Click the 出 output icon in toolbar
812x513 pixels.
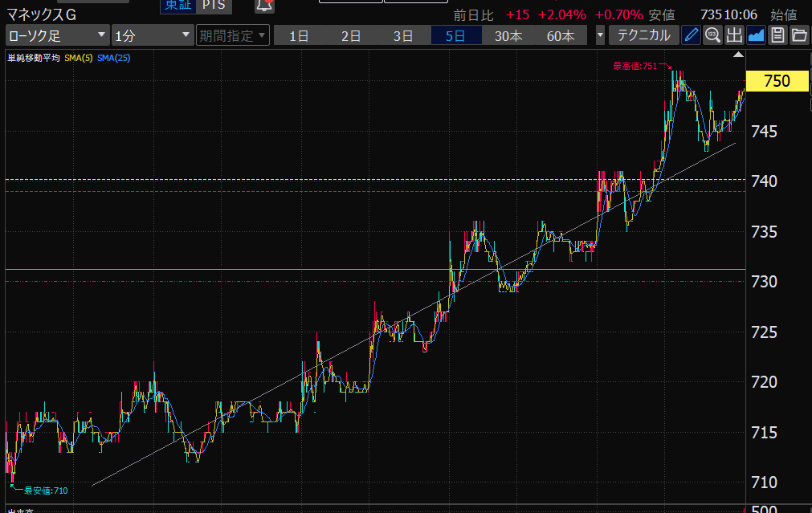click(x=734, y=35)
